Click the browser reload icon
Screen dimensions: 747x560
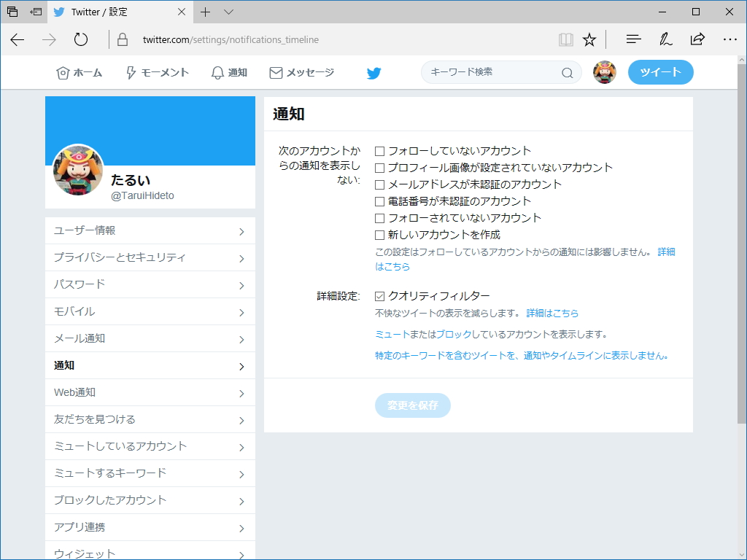[80, 40]
